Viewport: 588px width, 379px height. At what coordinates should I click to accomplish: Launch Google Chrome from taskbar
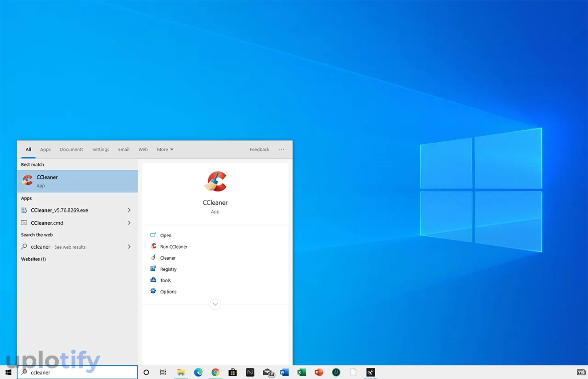[215, 372]
